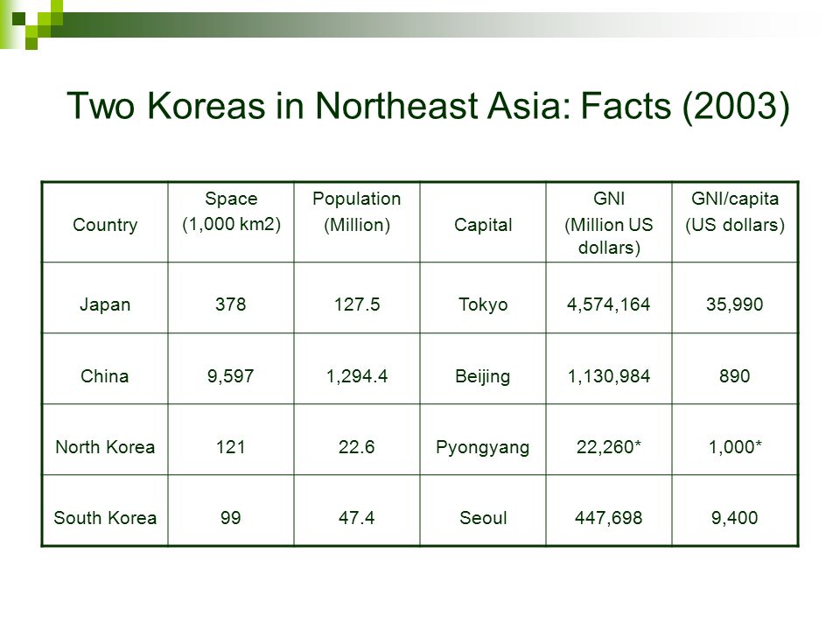Select the 'Japan' country cell
Image resolution: width=840 pixels, height=630 pixels.
pyautogui.click(x=105, y=297)
